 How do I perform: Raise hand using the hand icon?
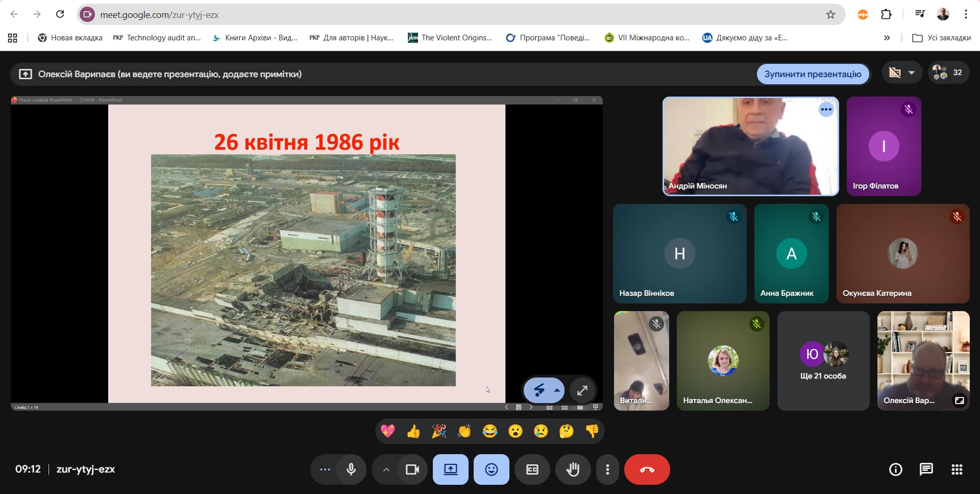click(x=573, y=469)
